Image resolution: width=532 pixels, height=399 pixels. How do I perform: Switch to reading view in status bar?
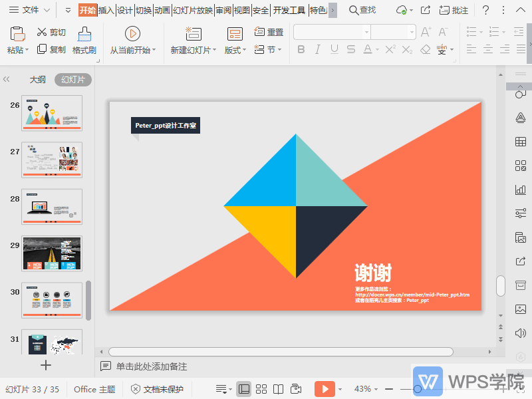[279, 389]
